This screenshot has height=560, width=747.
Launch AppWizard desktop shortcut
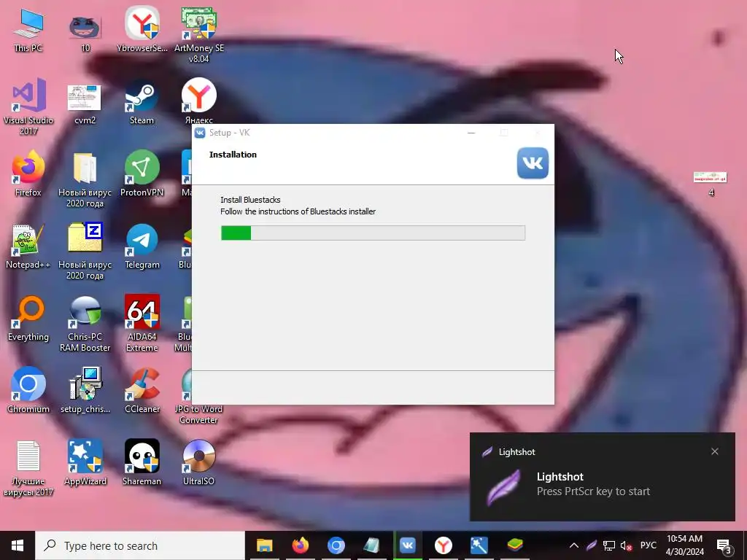(x=85, y=463)
